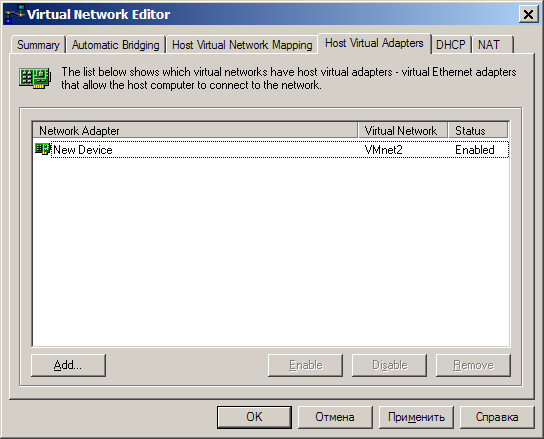Screen dimensions: 544x439
Task: Select the Host Virtual Adapters tab
Action: click(374, 43)
